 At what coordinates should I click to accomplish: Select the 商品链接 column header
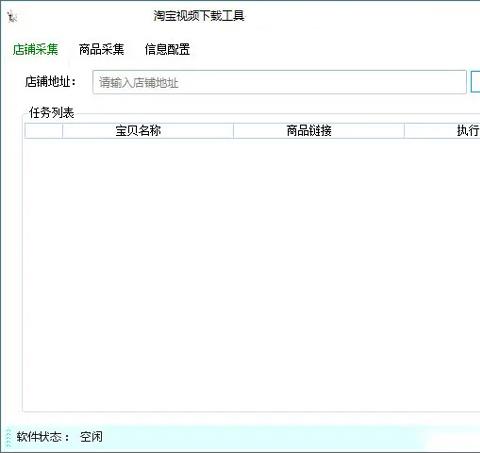[319, 131]
